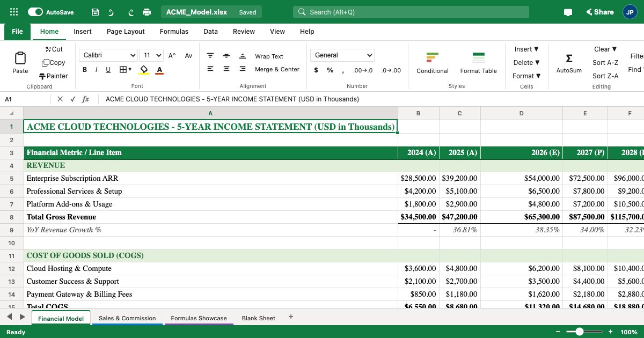The image size is (644, 338).
Task: Click the Save disk icon
Action: [95, 12]
